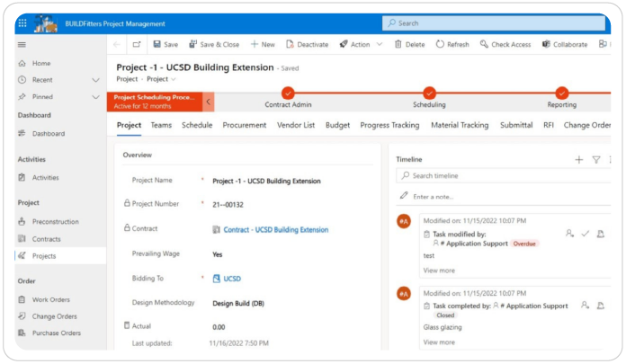Switch to the Procurement tab

[245, 125]
